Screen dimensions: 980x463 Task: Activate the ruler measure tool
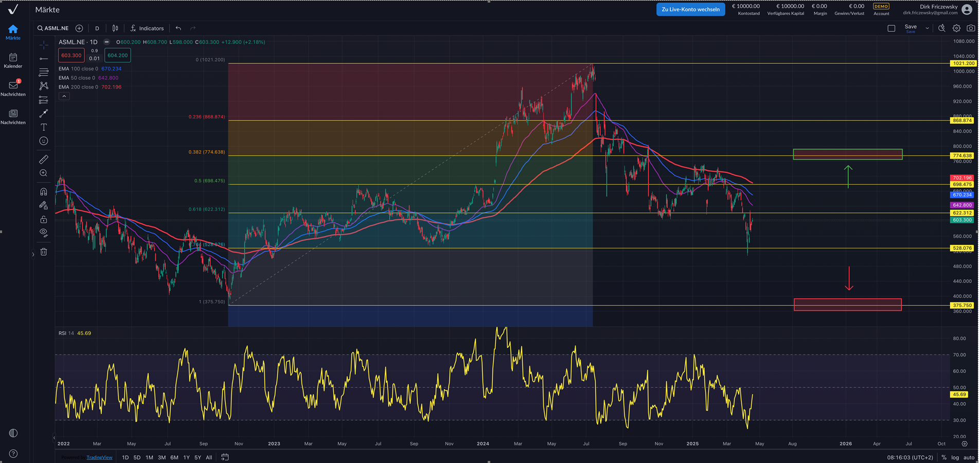tap(44, 159)
